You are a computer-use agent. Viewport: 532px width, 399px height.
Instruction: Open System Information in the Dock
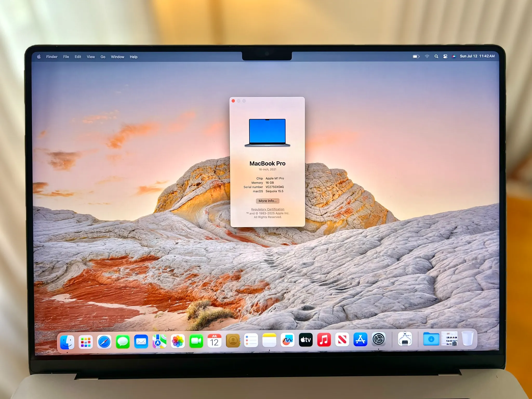405,339
